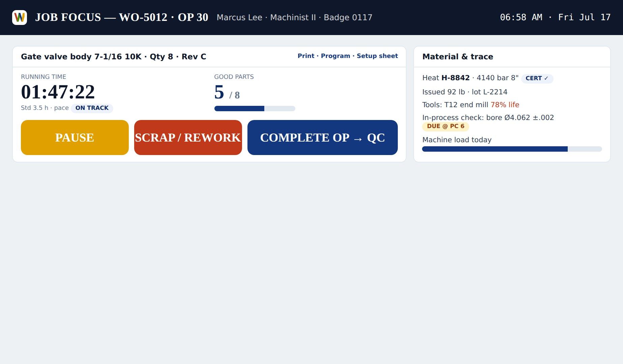
Task: Click the running time 01:47:22 display
Action: click(x=58, y=92)
